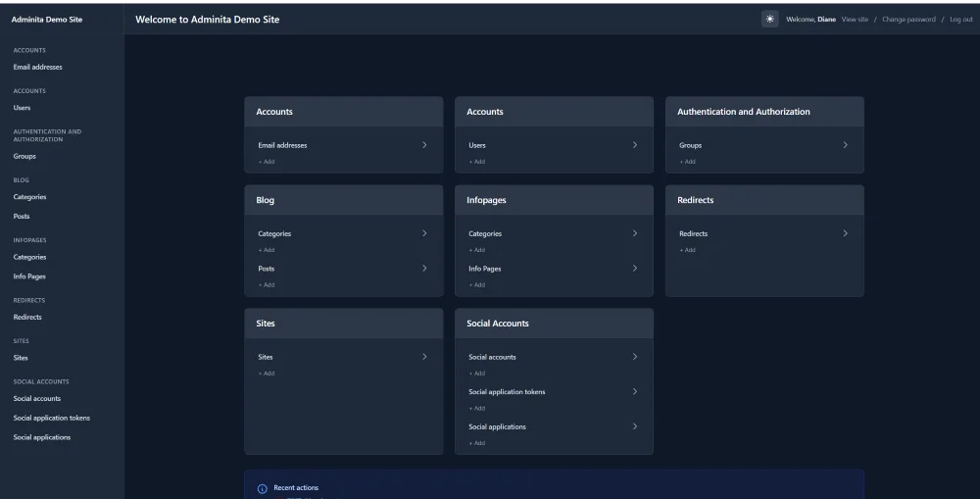Select Info Pages in the sidebar menu
Screen dimensions: 980x499
[29, 276]
